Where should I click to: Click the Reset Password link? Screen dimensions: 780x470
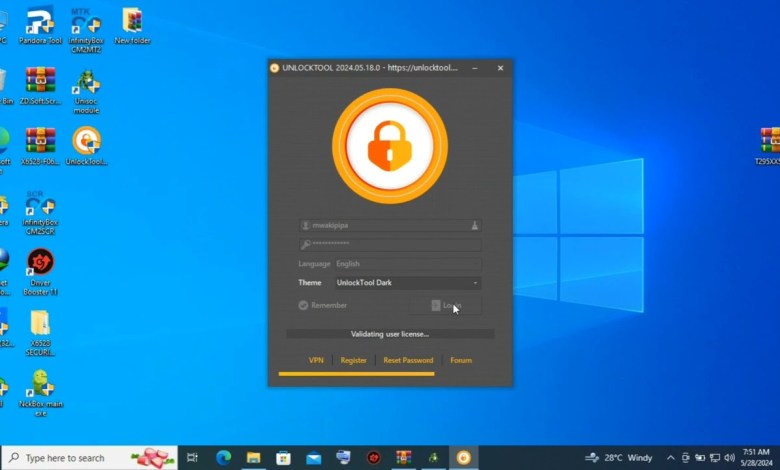(408, 360)
